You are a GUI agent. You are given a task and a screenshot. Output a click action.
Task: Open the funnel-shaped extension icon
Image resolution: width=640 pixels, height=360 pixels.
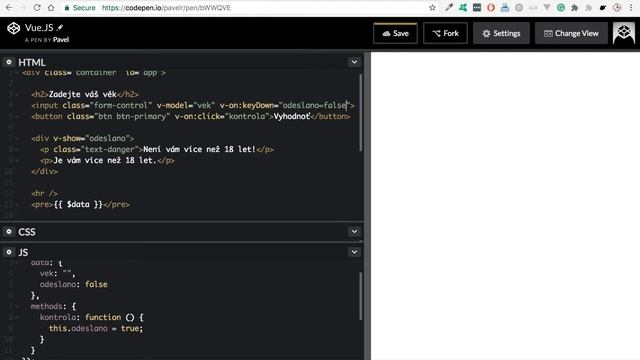(x=547, y=7)
